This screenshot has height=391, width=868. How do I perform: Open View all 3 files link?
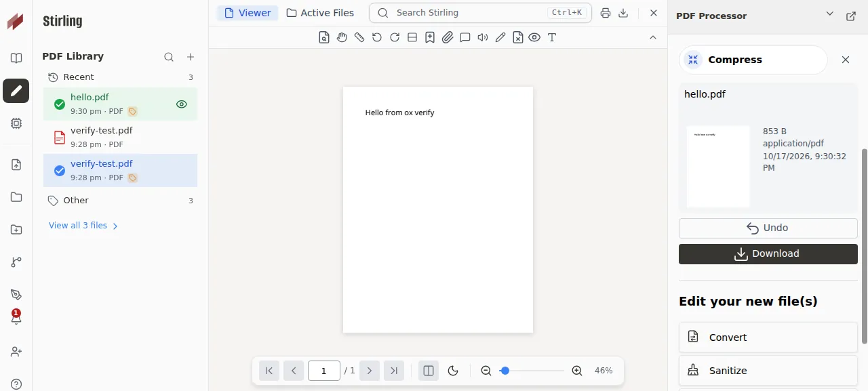coord(83,226)
